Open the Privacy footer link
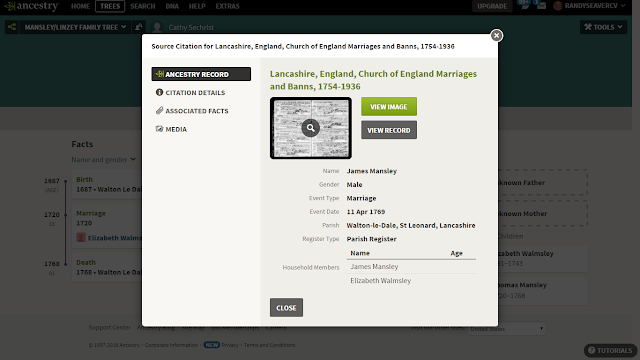 [x=230, y=345]
